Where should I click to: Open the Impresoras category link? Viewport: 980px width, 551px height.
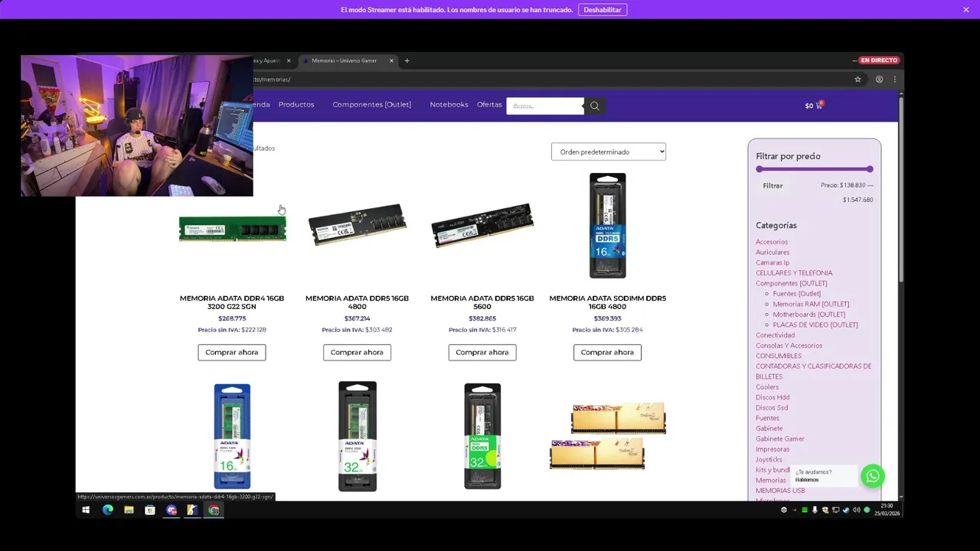773,449
